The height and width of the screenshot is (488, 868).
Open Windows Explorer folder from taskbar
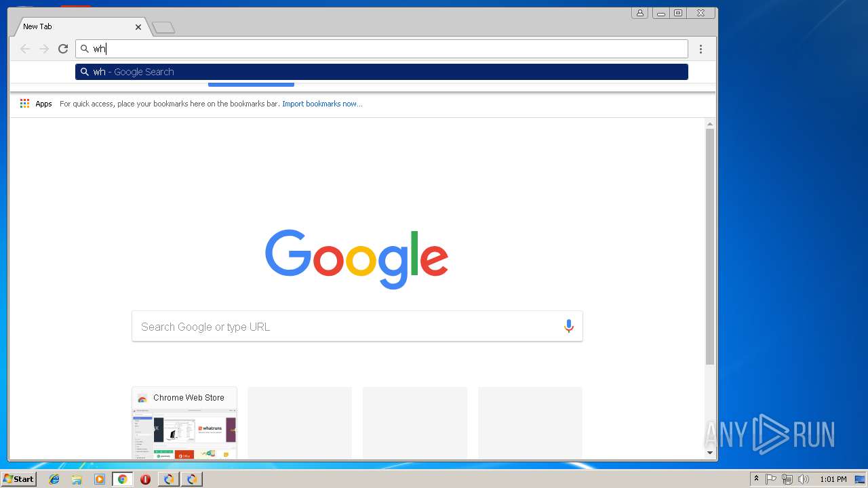click(x=77, y=479)
